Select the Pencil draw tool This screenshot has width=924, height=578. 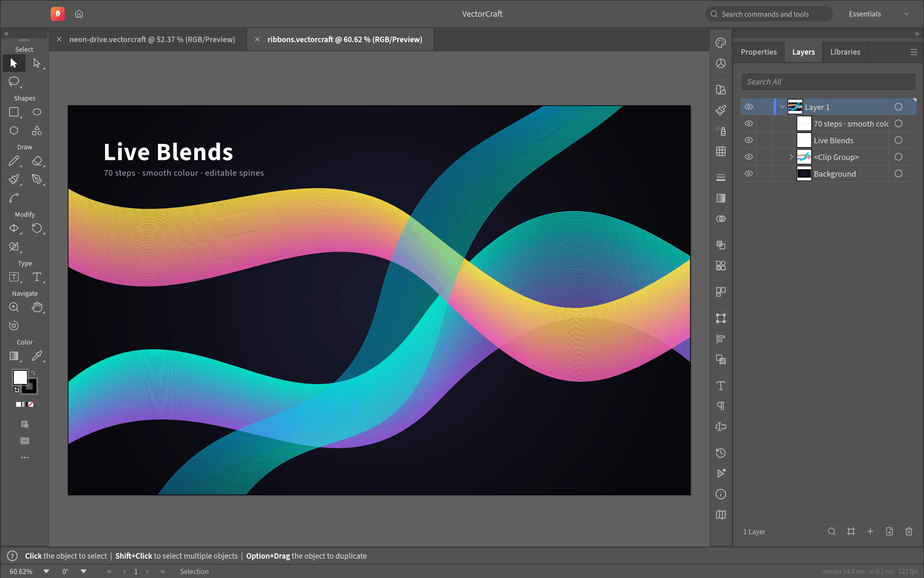pyautogui.click(x=14, y=161)
